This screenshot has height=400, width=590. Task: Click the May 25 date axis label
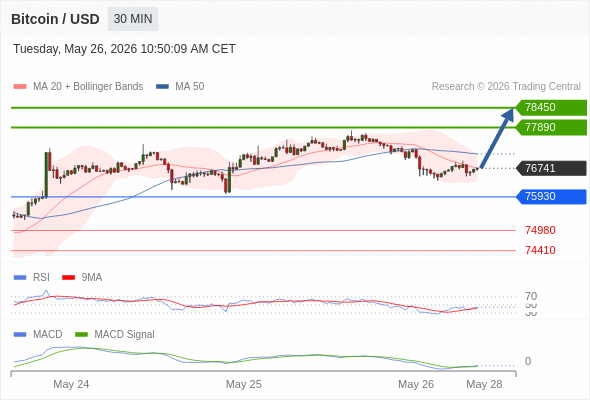[243, 384]
